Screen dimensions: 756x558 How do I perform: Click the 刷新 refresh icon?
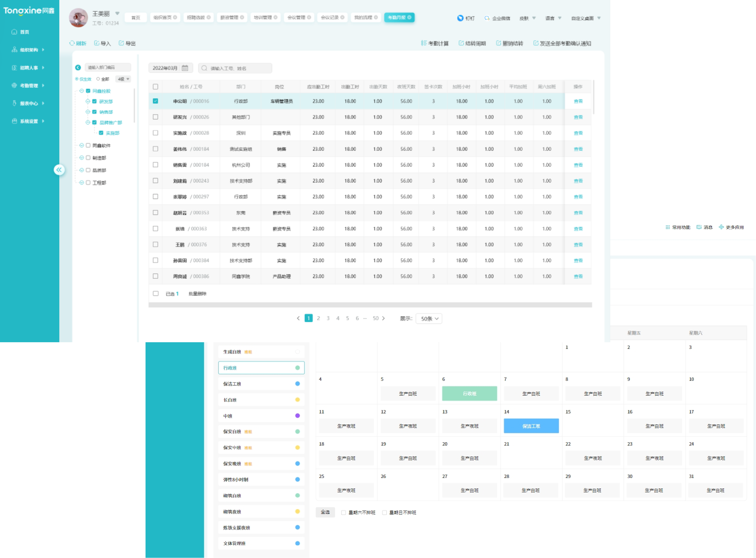(72, 43)
